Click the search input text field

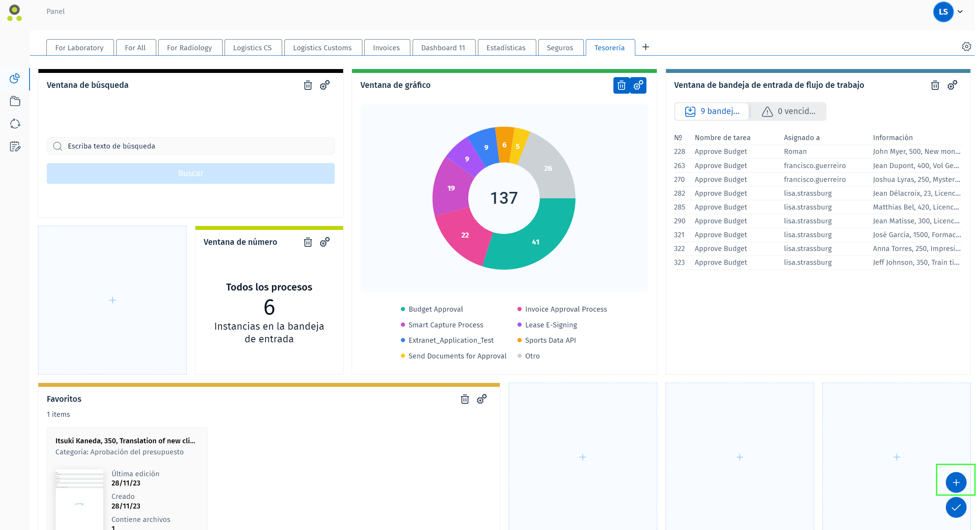click(x=190, y=145)
